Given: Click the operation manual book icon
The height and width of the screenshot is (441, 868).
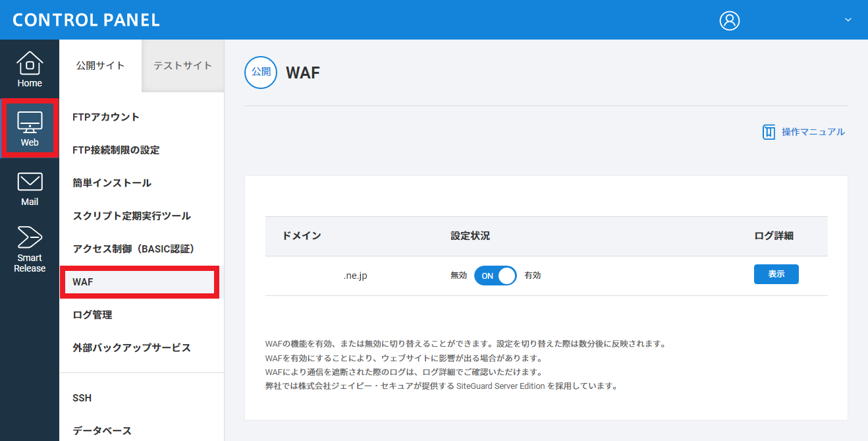Looking at the screenshot, I should [769, 132].
